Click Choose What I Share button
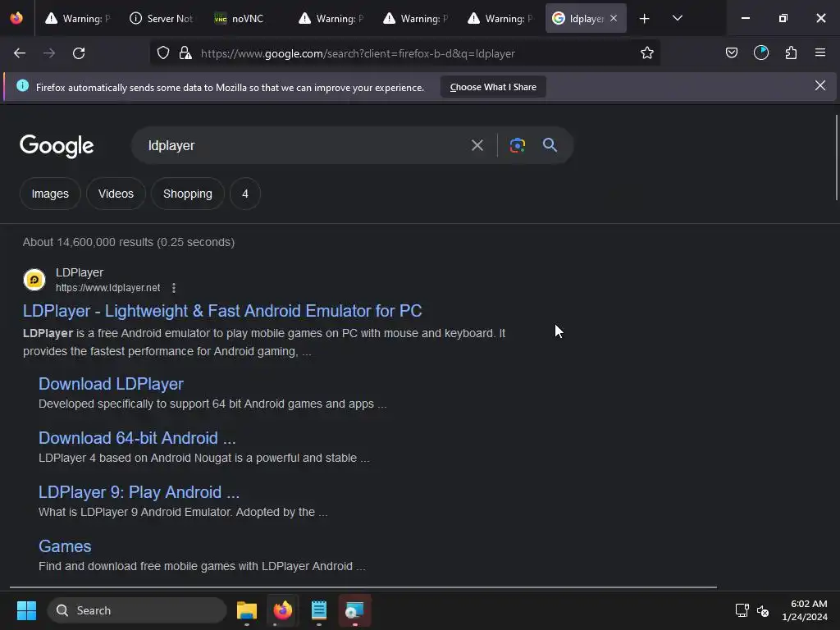 [493, 87]
